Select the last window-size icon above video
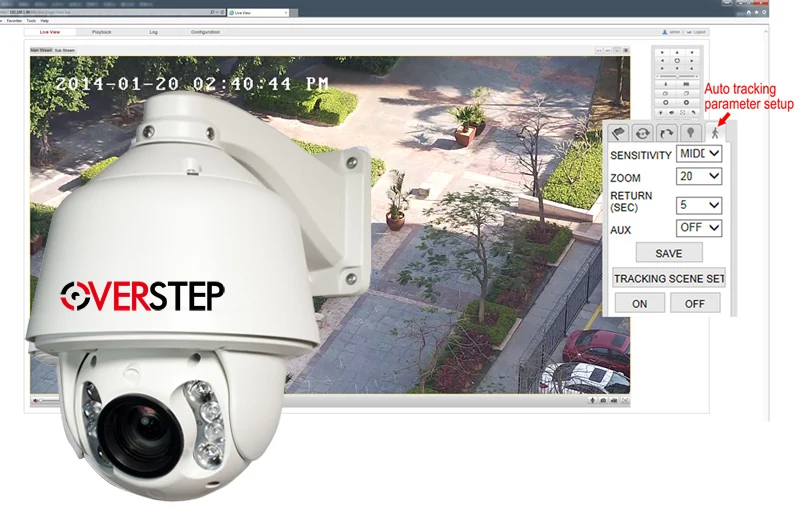The width and height of the screenshot is (800, 510). pyautogui.click(x=626, y=50)
